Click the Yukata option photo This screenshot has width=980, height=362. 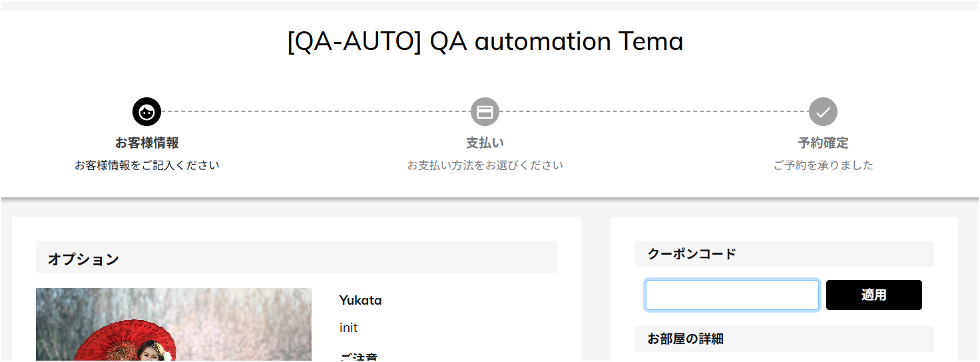coord(173,325)
